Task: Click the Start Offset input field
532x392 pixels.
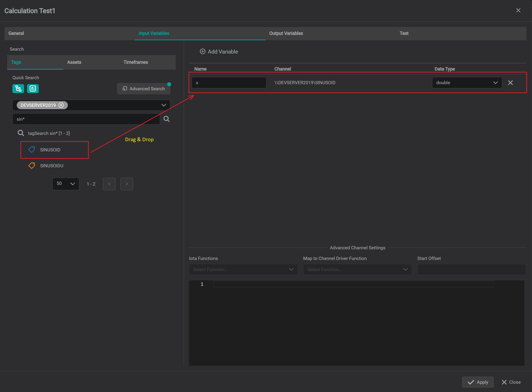Action: 472,270
